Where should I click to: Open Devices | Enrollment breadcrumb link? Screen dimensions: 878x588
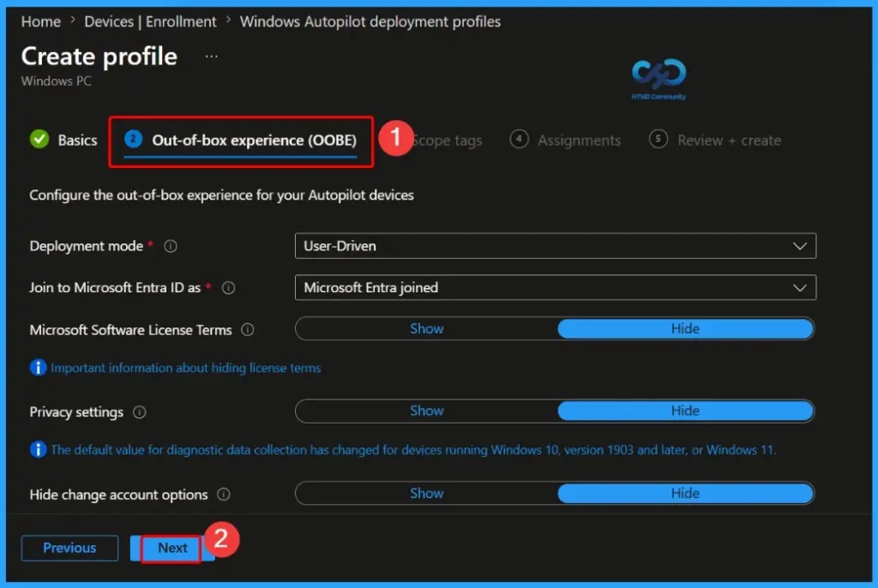pyautogui.click(x=150, y=21)
